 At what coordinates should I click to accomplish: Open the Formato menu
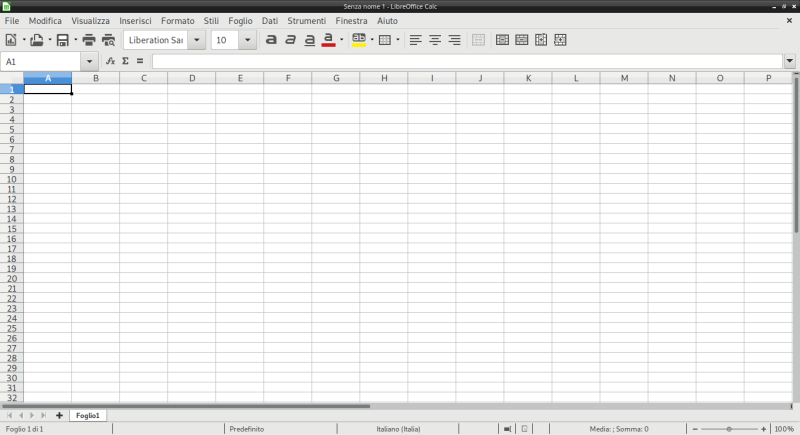click(178, 21)
